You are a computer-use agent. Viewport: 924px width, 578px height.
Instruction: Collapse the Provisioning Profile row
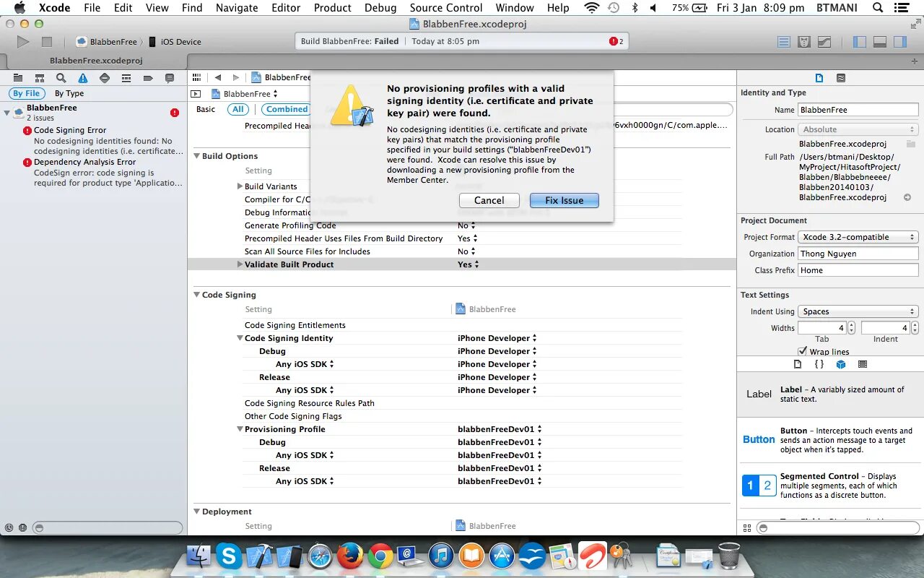click(240, 429)
